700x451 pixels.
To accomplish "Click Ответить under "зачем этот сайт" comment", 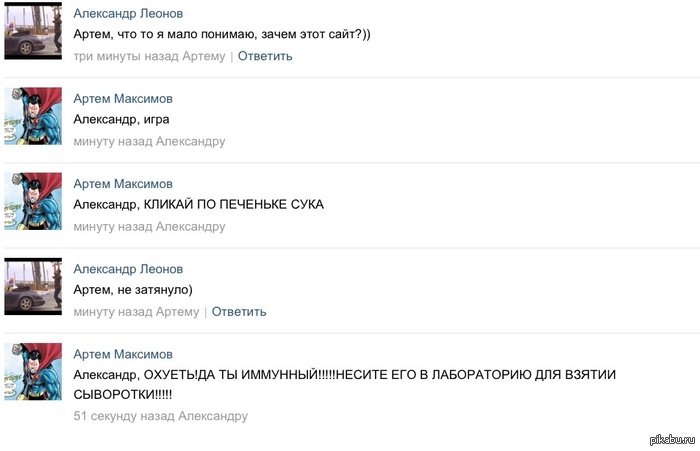I will [265, 56].
